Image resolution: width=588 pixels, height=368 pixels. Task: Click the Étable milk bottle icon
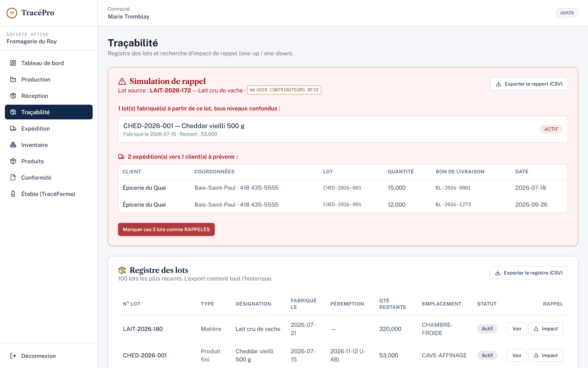tap(13, 194)
